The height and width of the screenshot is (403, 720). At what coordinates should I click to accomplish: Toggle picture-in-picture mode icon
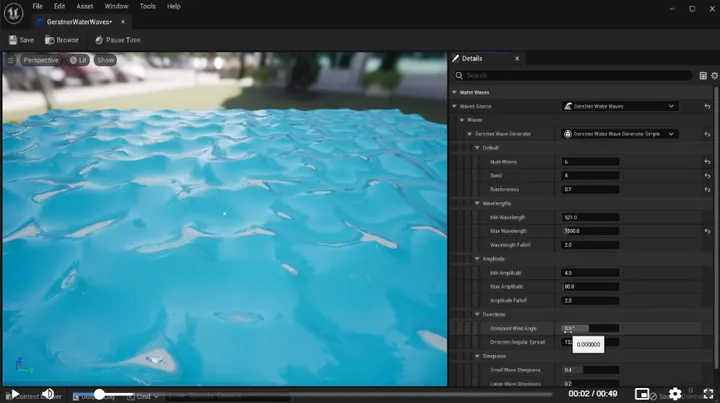click(642, 394)
